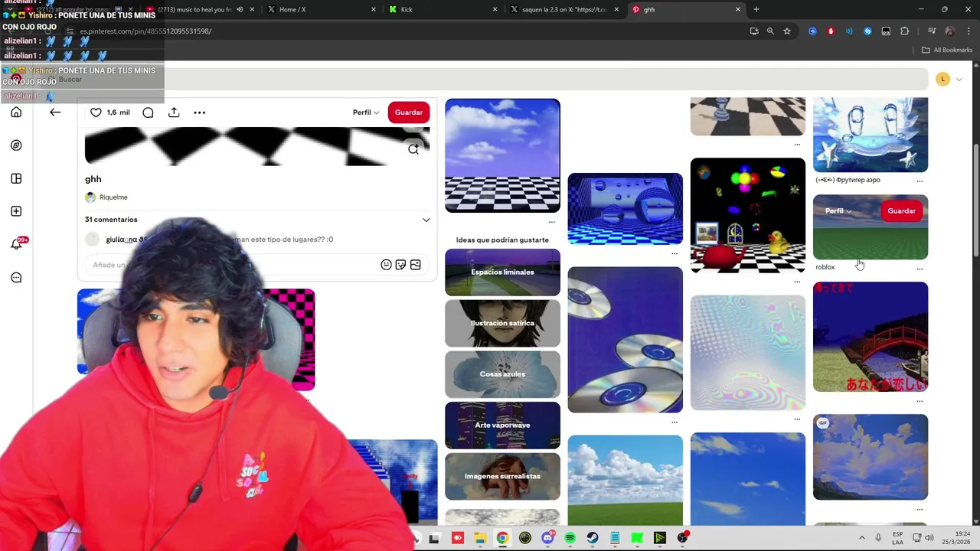Screen dimensions: 980x551
Task: Open Spotify from the taskbar
Action: (570, 538)
